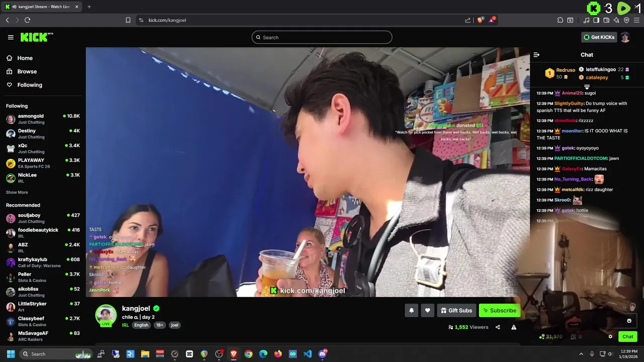644x362 pixels.
Task: Reload the browser page
Action: point(27,20)
